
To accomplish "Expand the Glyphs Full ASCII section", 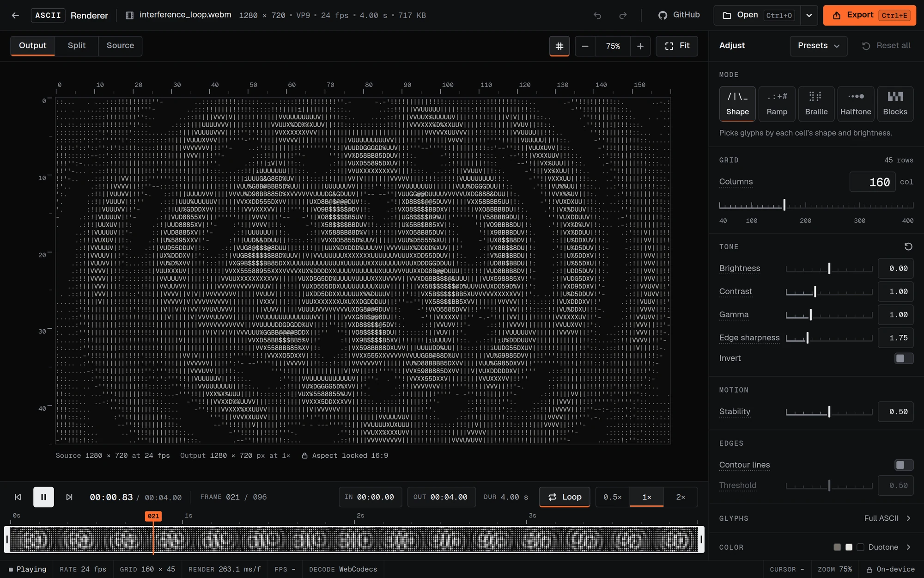I will [x=816, y=518].
